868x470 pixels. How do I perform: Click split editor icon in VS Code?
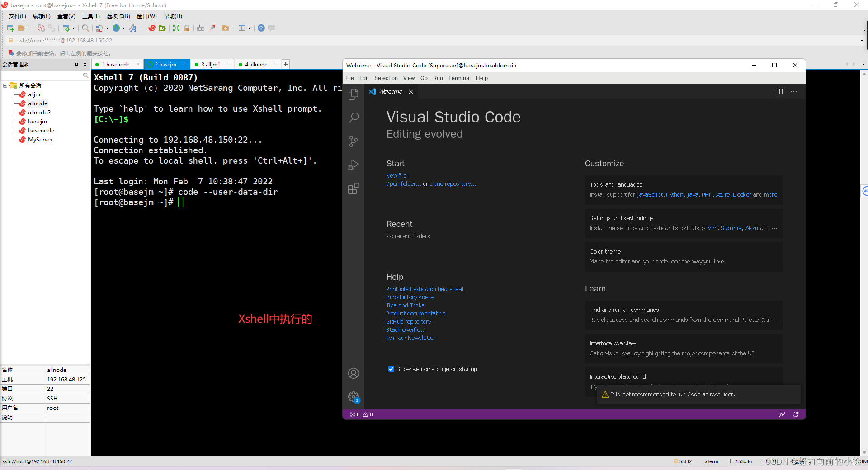tap(779, 91)
